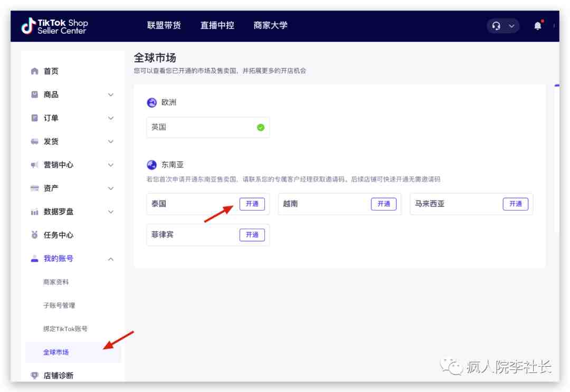Click the 任务中心 medal icon
The height and width of the screenshot is (392, 570).
[34, 235]
